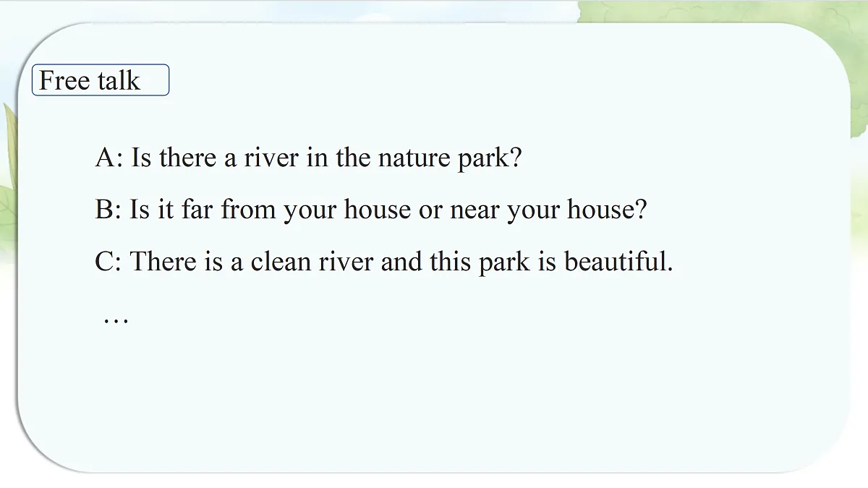Select sentence B about your house
Viewport: 868px width, 488px height.
[x=371, y=210]
